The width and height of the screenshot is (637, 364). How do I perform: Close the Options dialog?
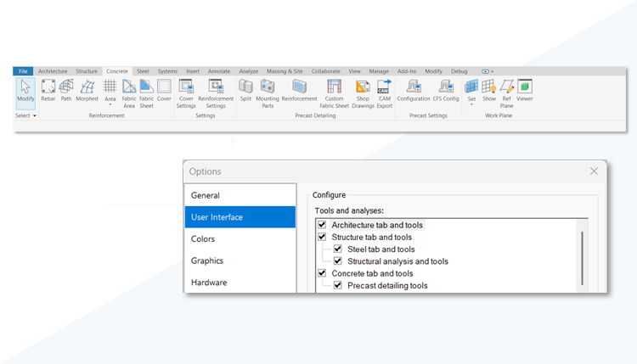(594, 171)
